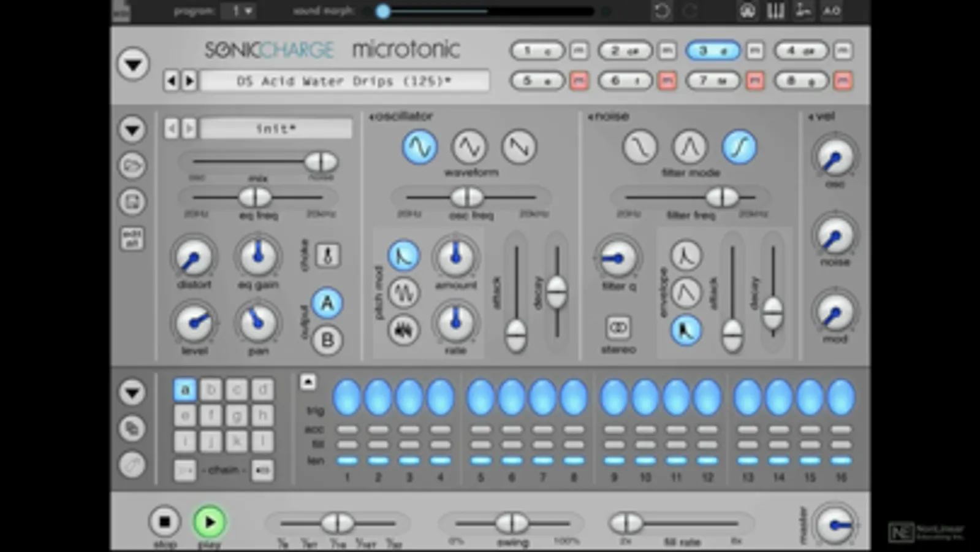This screenshot has width=980, height=552.
Task: Click the swing slider
Action: click(x=512, y=523)
